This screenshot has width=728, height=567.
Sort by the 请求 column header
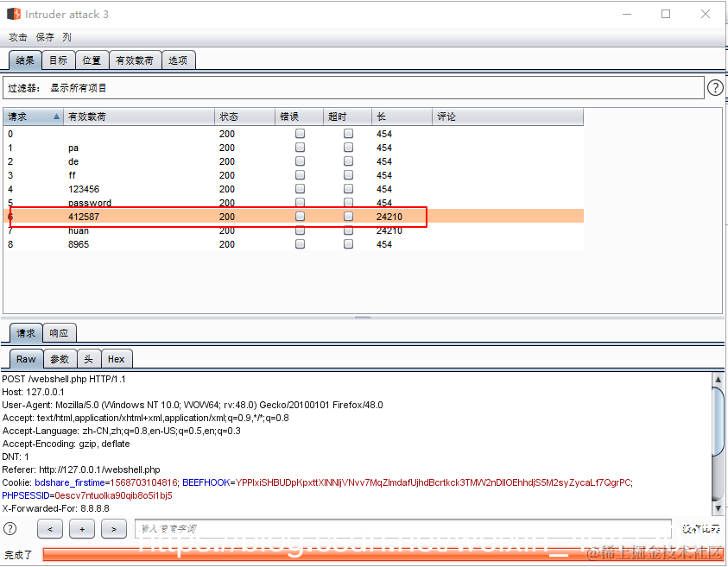click(x=34, y=117)
